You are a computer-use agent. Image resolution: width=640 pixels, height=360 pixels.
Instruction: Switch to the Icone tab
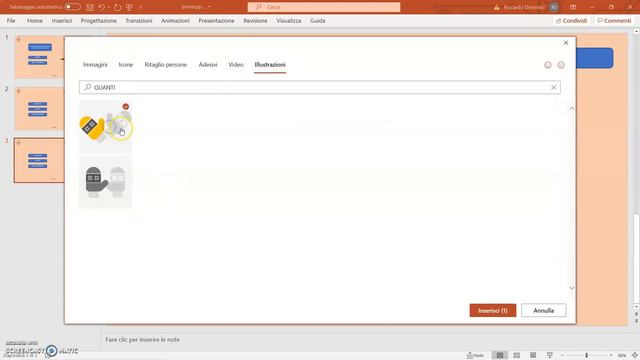[x=126, y=64]
